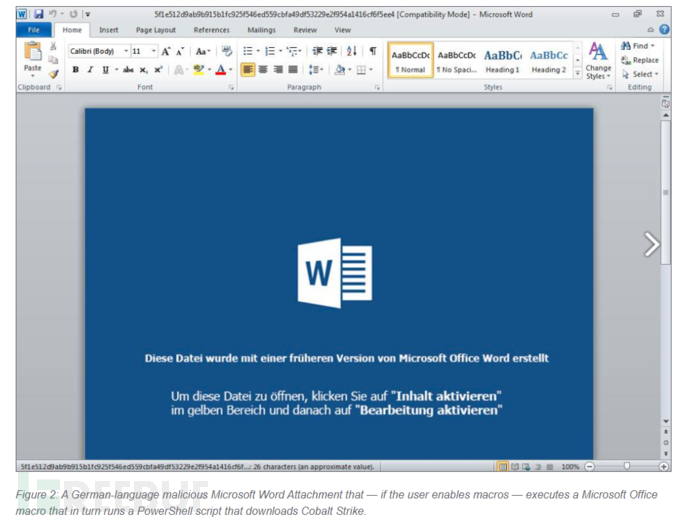The image size is (690, 521).
Task: Toggle Superscript formatting
Action: pos(158,70)
